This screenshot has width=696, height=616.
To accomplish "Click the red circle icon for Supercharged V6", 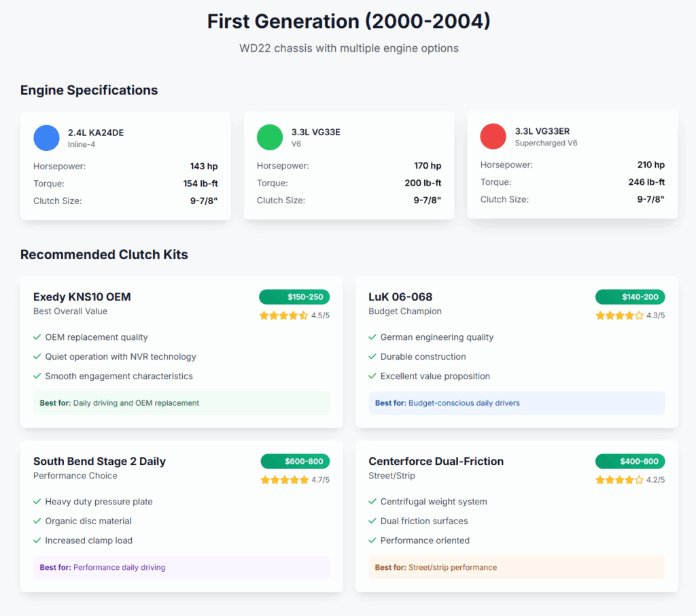I will click(493, 137).
